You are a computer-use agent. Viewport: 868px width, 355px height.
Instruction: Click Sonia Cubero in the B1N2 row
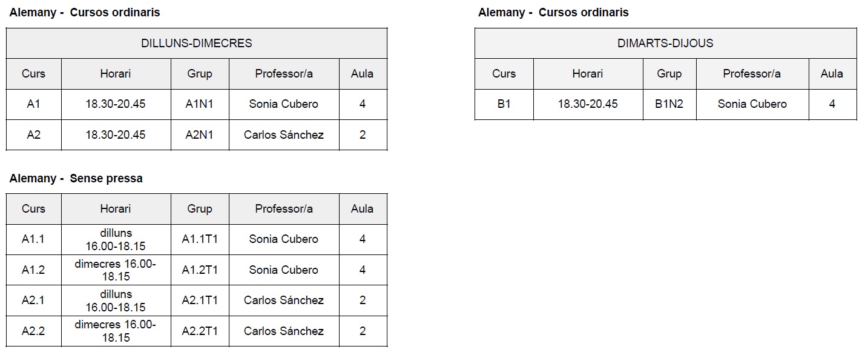[752, 104]
